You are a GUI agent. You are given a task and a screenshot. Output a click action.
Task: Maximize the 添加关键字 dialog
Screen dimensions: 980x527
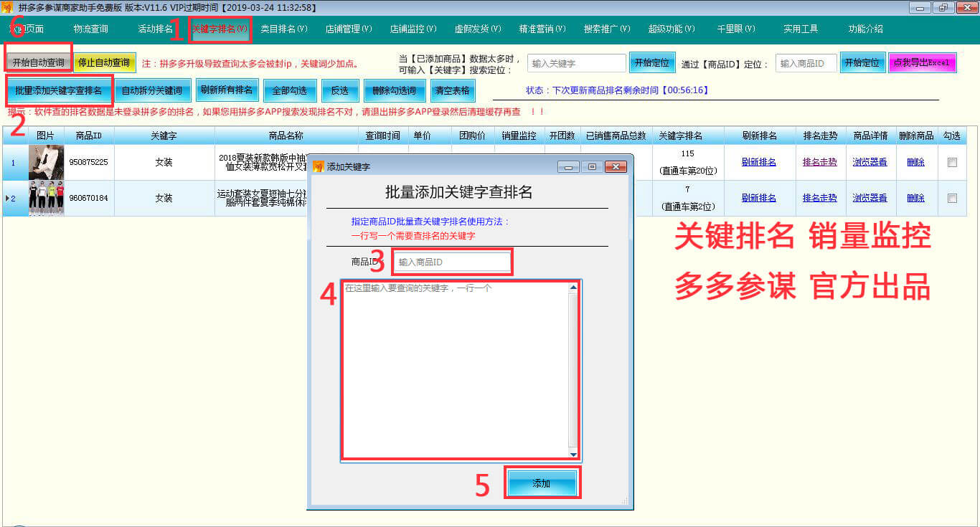592,167
